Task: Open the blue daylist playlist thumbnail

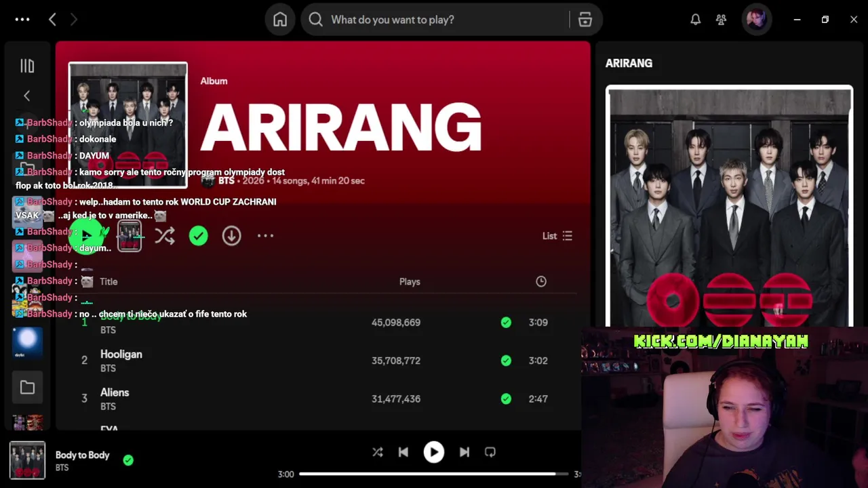Action: [27, 343]
